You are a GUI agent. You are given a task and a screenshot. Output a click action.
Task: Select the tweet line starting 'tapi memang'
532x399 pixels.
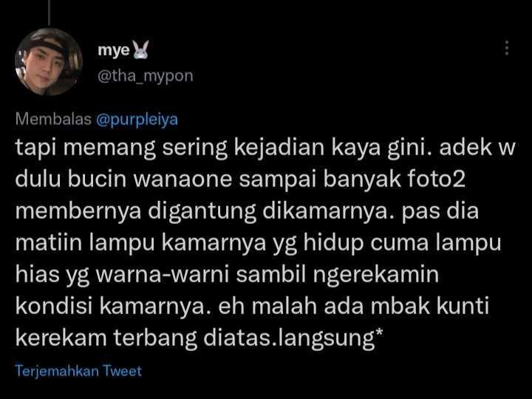(x=265, y=148)
